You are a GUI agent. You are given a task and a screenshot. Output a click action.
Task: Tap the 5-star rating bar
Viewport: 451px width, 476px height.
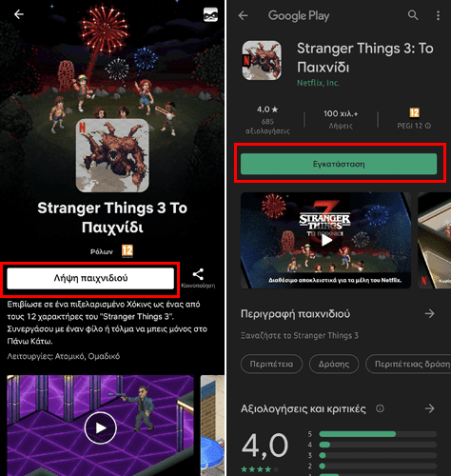pyautogui.click(x=378, y=434)
